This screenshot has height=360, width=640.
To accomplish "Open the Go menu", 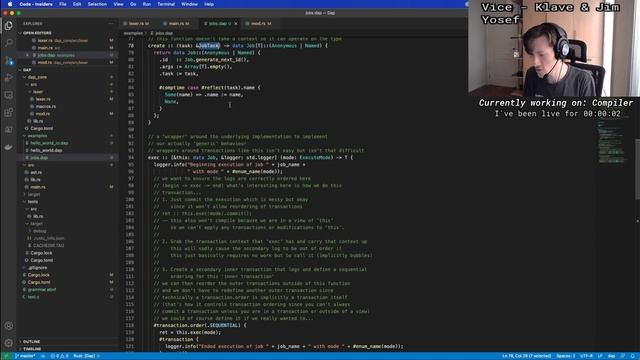I will pos(133,4).
